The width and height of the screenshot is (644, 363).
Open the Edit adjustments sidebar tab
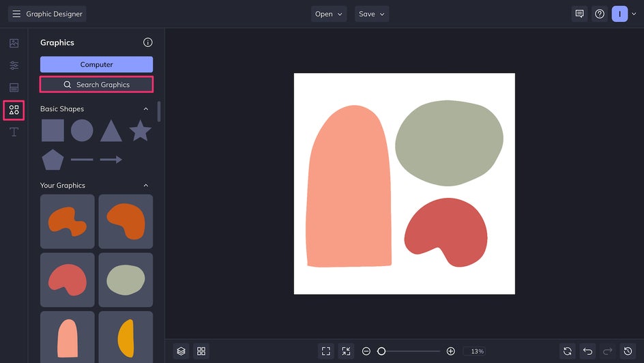[14, 66]
